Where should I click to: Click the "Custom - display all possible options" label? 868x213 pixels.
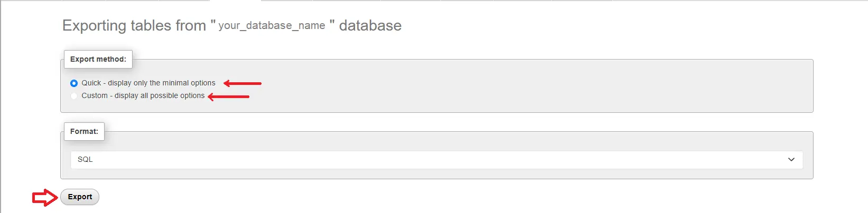pos(143,96)
